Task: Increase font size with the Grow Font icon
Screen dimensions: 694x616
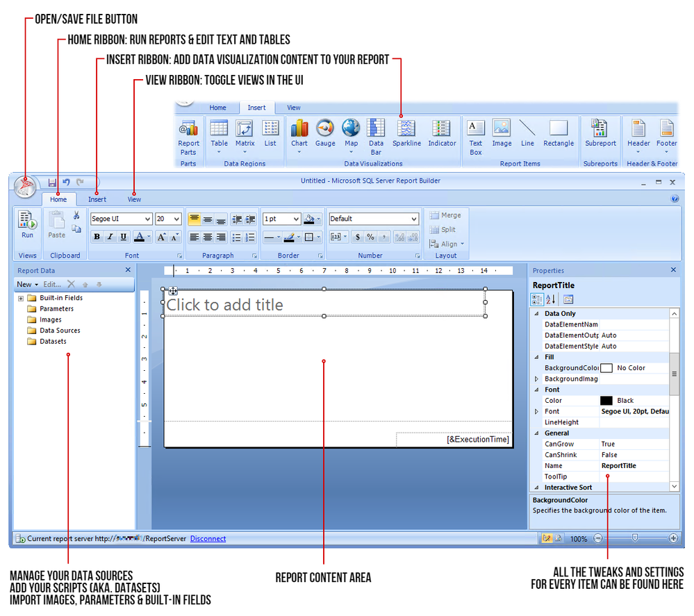Action: pyautogui.click(x=162, y=238)
